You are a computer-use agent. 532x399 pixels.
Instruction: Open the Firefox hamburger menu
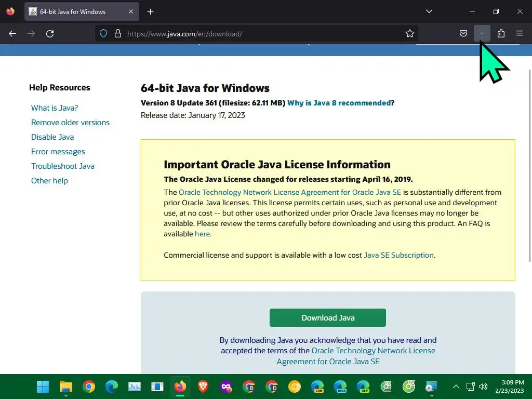520,34
